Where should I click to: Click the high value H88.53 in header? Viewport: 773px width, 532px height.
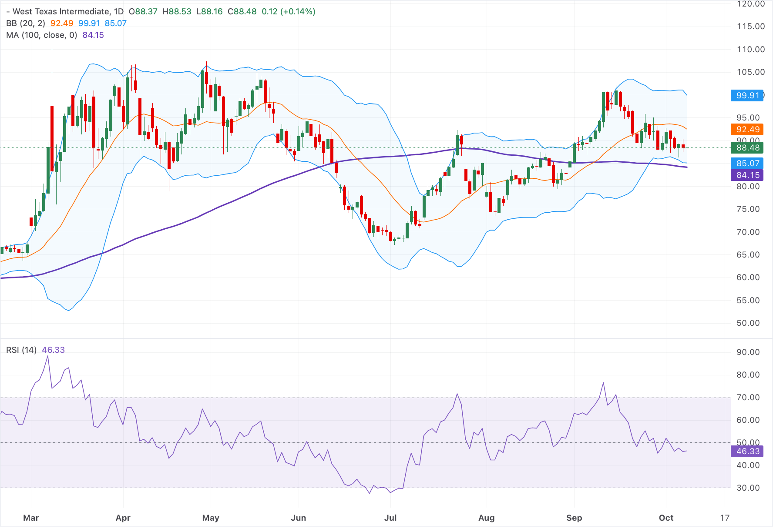click(x=177, y=12)
